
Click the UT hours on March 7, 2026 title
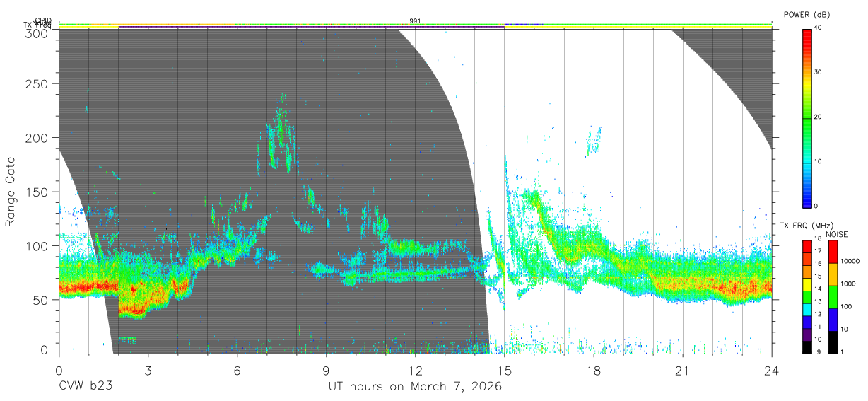click(x=415, y=387)
